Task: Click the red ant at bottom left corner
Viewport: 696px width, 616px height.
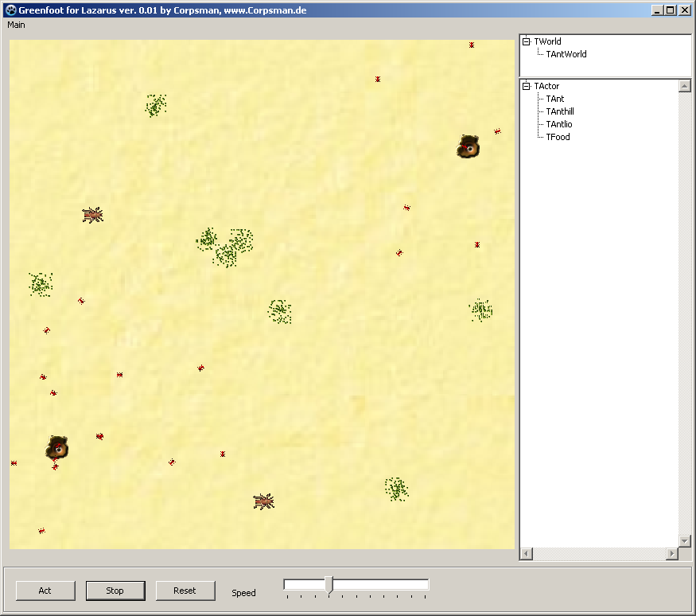Action: pyautogui.click(x=41, y=531)
